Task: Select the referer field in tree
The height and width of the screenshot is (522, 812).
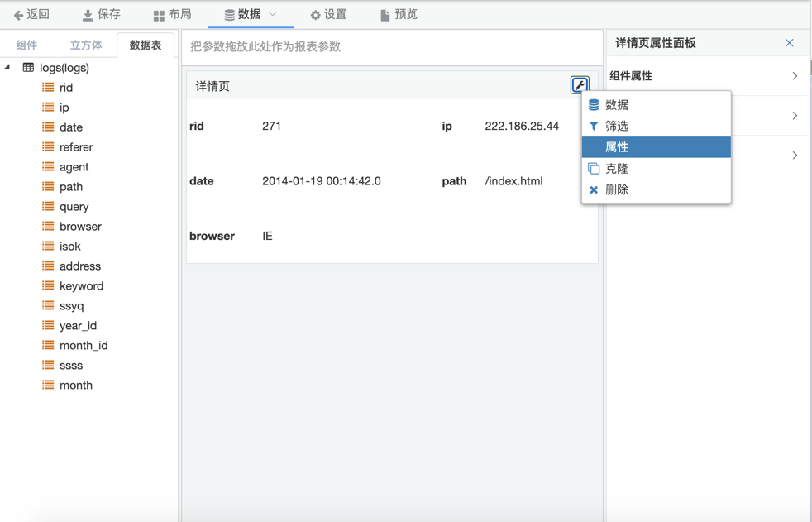Action: tap(76, 147)
